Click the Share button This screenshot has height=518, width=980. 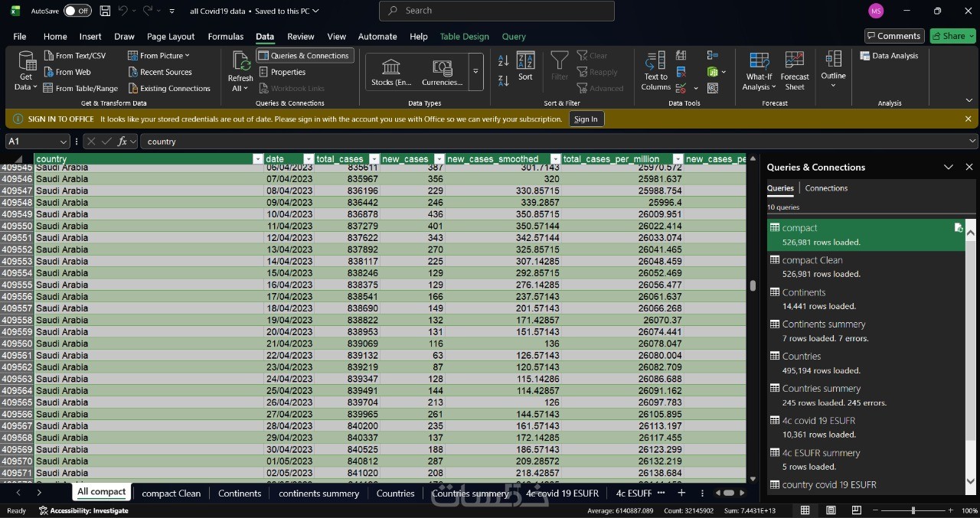click(x=952, y=36)
